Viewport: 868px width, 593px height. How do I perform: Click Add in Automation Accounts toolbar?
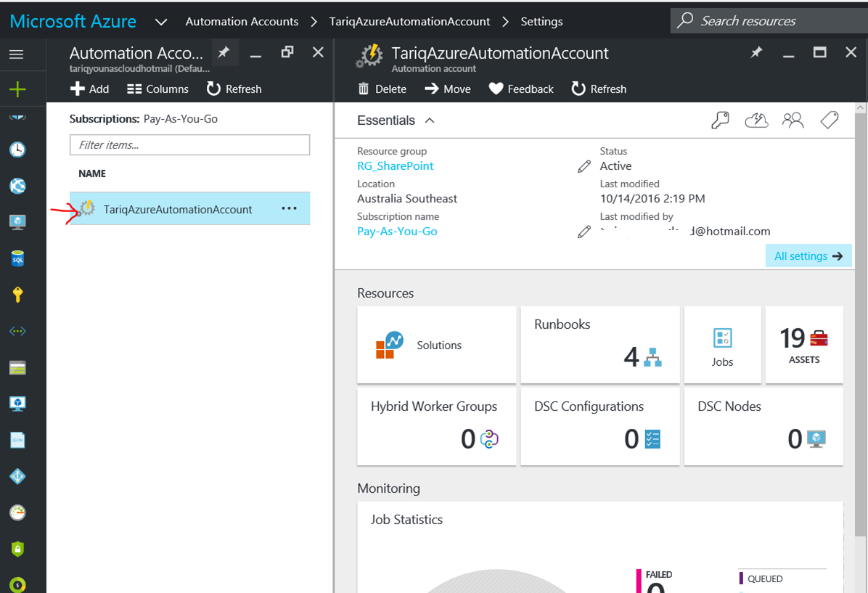pos(90,89)
